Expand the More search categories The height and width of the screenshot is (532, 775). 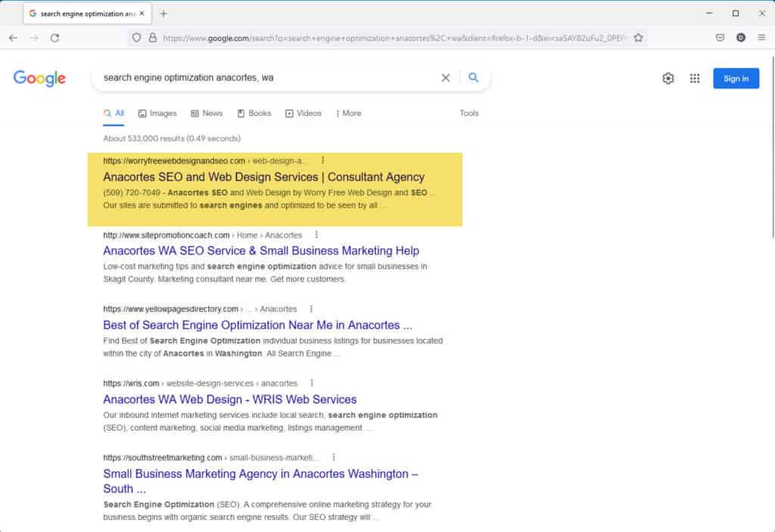pos(348,114)
